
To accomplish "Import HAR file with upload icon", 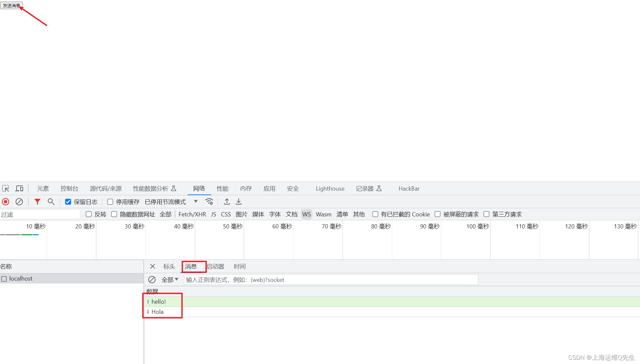I will click(227, 202).
